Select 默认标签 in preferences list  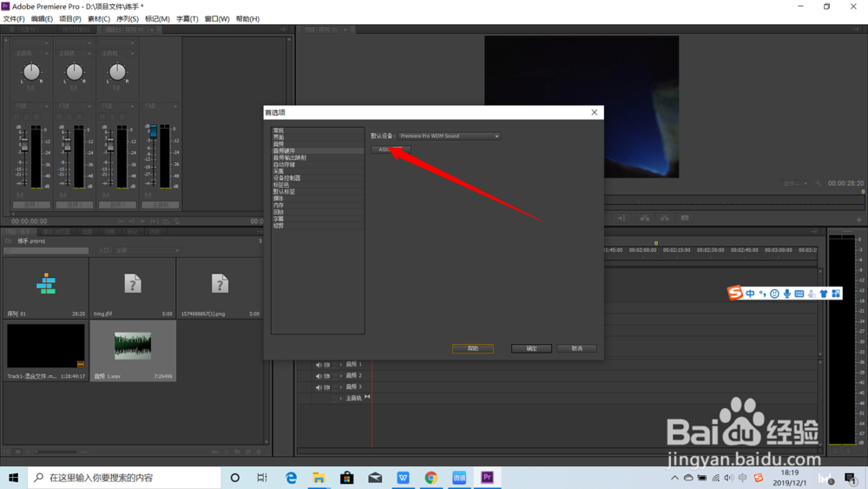tap(317, 192)
